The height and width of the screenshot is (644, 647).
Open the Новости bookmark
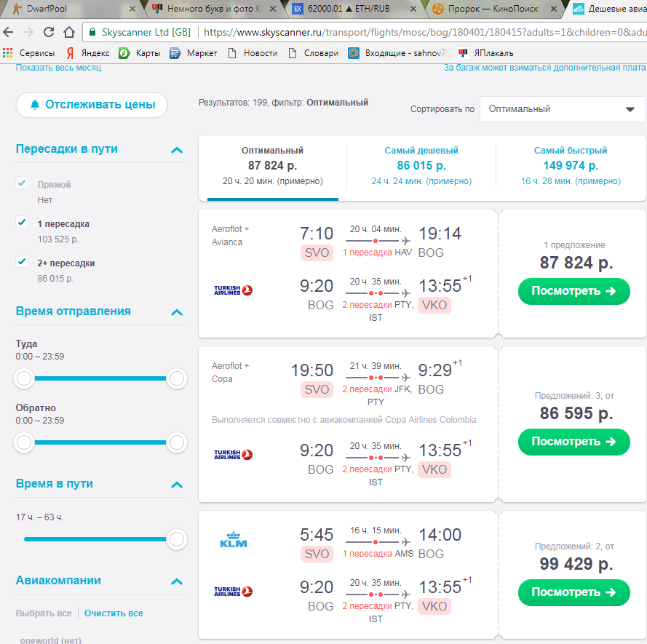[x=253, y=53]
